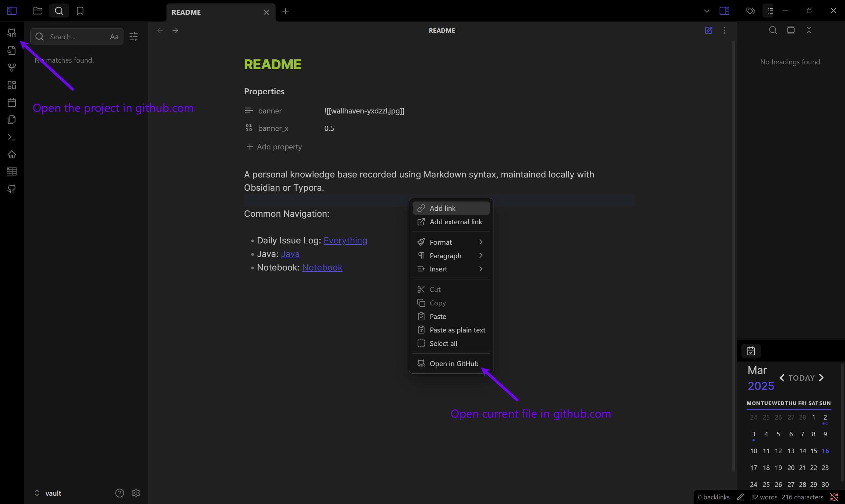Toggle editing/reading view pencil icon
845x504 pixels.
coord(708,30)
